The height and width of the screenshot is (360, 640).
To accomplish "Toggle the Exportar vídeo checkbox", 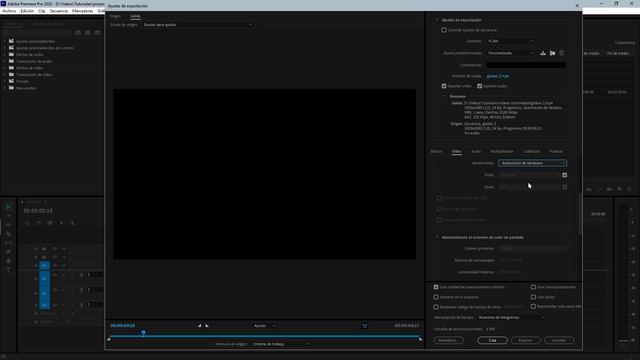I will [x=444, y=86].
